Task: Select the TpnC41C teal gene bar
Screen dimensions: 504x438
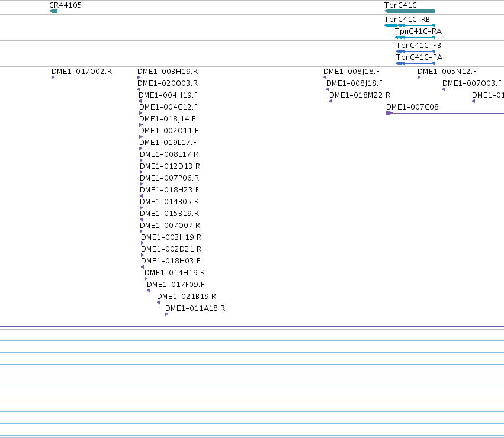Action: click(409, 11)
